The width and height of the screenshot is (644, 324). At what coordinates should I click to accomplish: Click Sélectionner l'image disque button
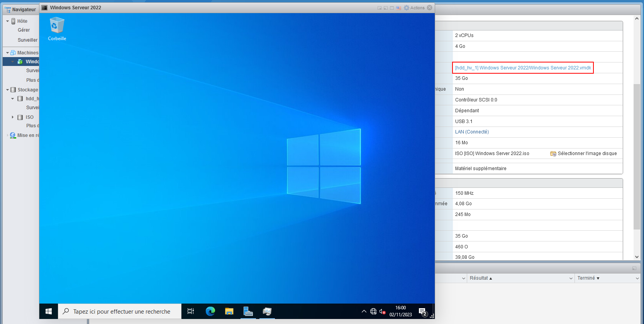click(583, 154)
